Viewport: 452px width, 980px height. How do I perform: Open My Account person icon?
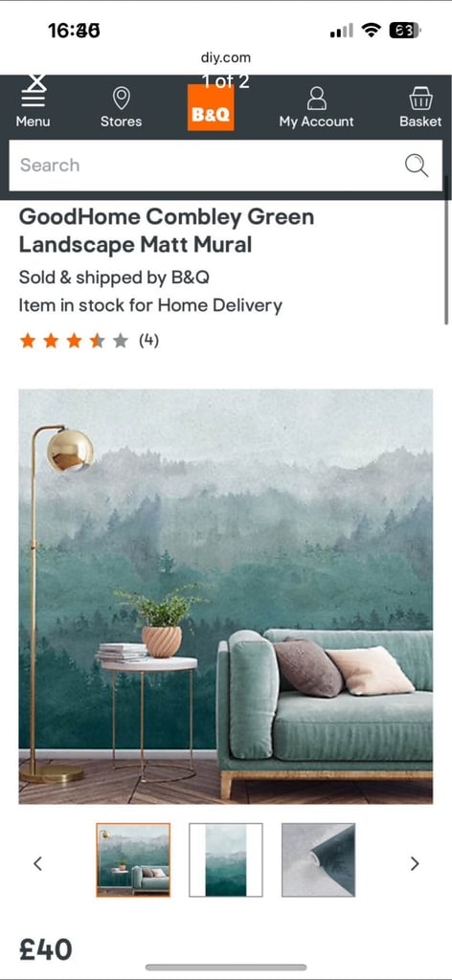pos(317,99)
